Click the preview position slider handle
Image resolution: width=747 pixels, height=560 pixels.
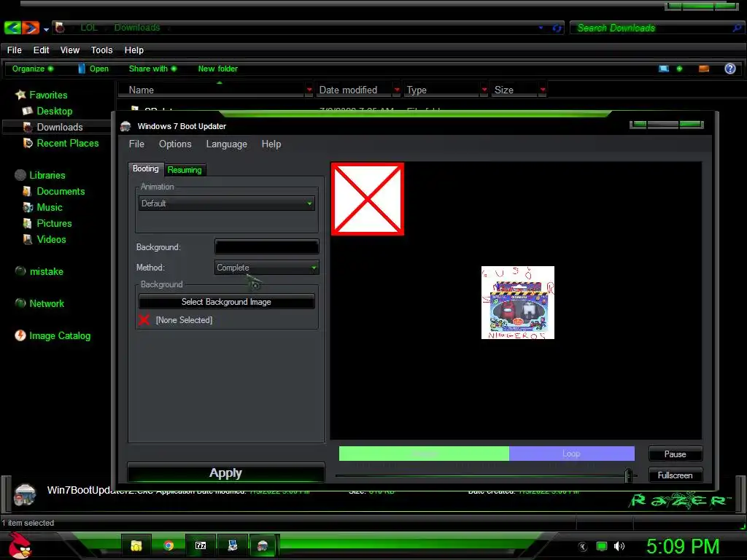point(628,475)
